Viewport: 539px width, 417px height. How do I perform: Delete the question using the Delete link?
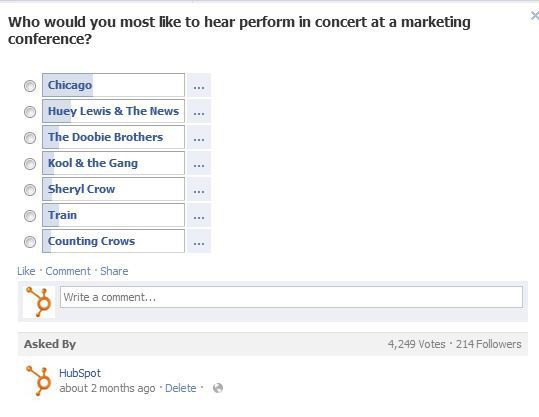point(181,388)
